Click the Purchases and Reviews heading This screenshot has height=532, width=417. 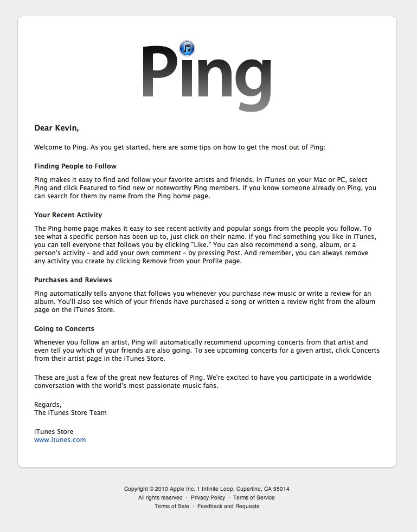point(73,280)
